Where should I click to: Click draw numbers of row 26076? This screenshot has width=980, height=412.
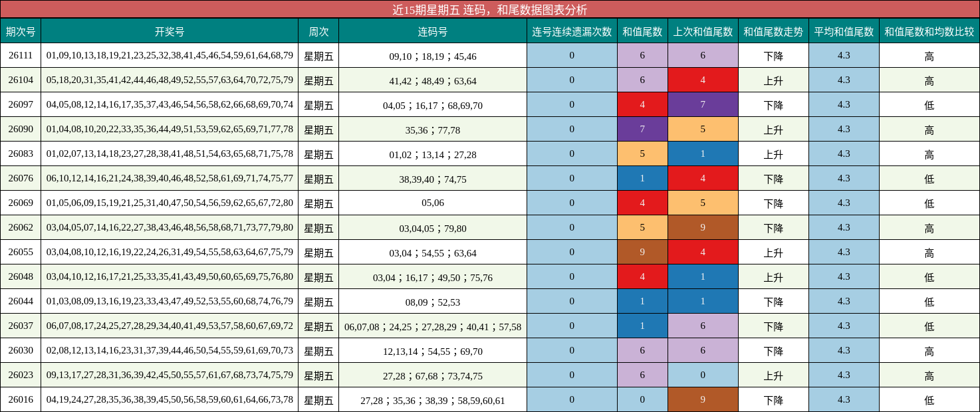point(170,179)
